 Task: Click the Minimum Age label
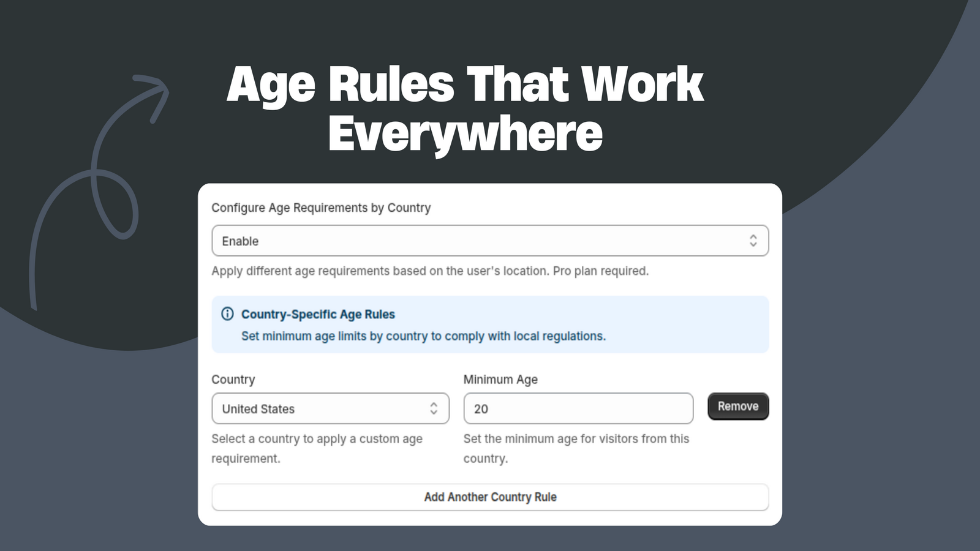point(501,380)
